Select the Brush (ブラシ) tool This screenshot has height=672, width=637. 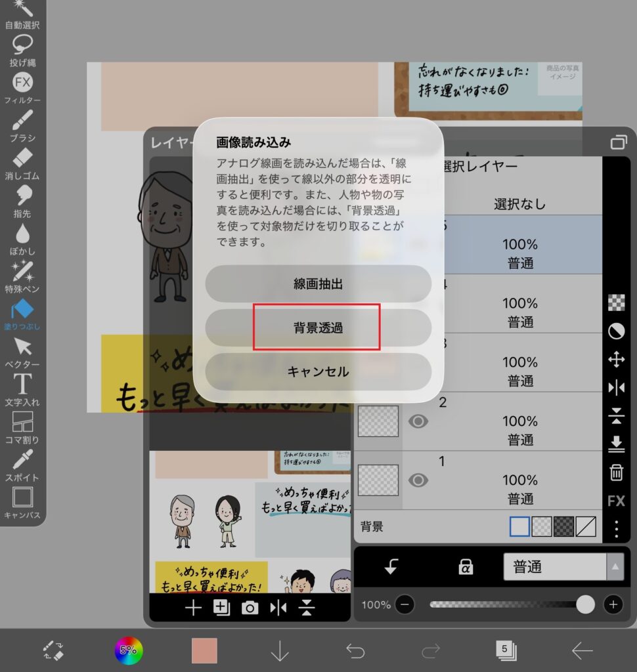[22, 125]
